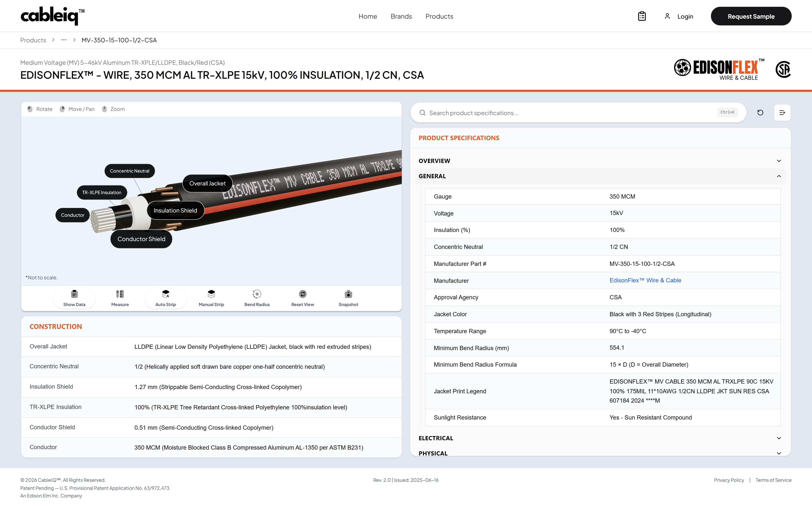The height and width of the screenshot is (508, 812).
Task: Click the Overall Jacket label on the model
Action: tap(207, 184)
